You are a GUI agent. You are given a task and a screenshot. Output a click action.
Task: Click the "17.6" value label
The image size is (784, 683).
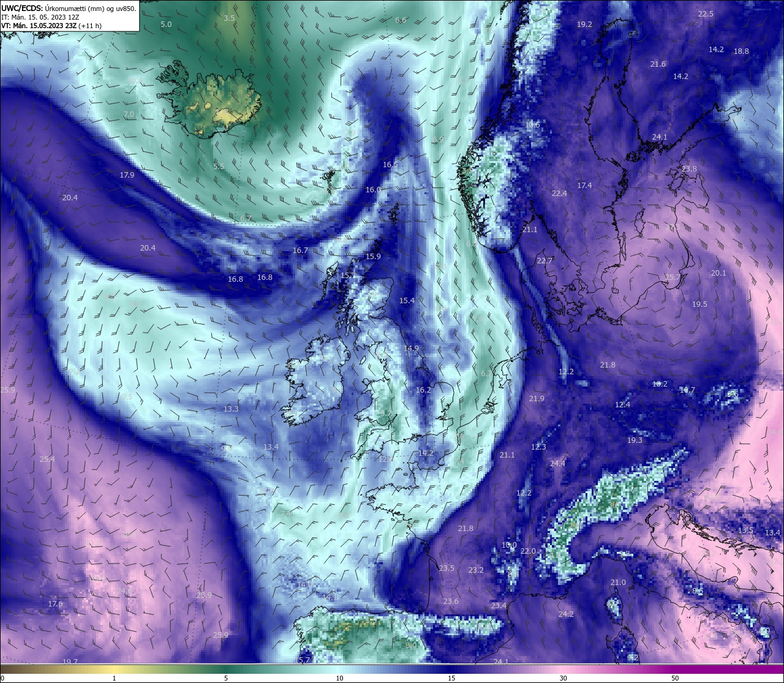coord(55,604)
